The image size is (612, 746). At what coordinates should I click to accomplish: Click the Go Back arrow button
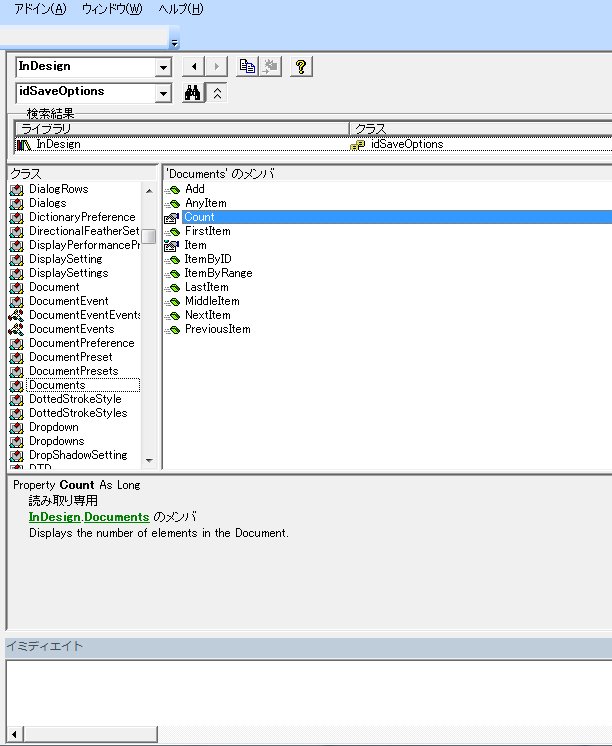click(x=194, y=67)
